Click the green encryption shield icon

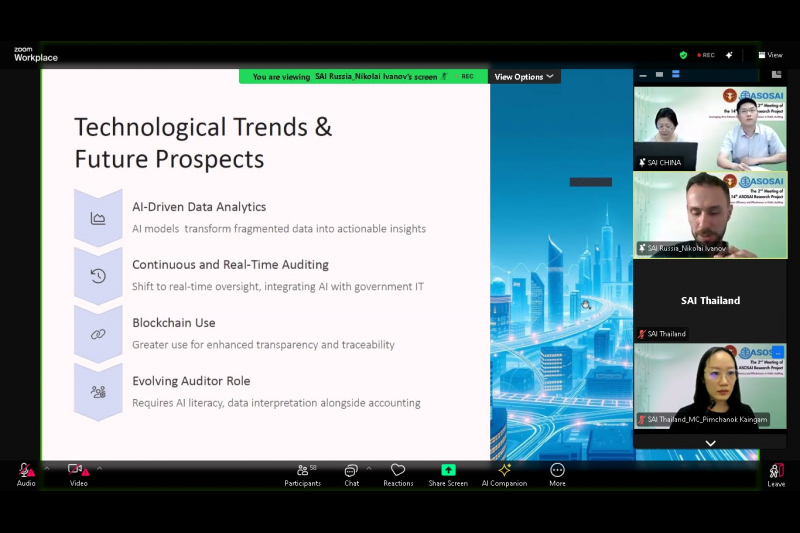683,55
